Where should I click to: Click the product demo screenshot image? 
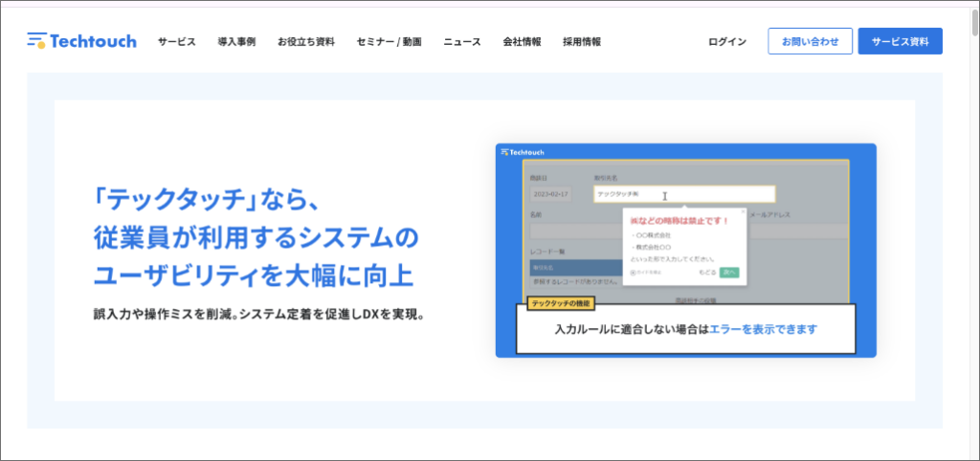point(685,251)
